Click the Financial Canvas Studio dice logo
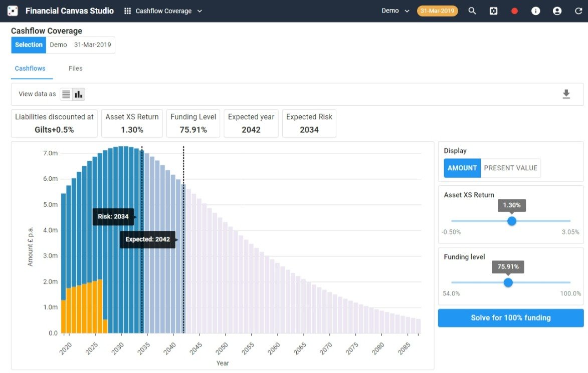 click(13, 11)
